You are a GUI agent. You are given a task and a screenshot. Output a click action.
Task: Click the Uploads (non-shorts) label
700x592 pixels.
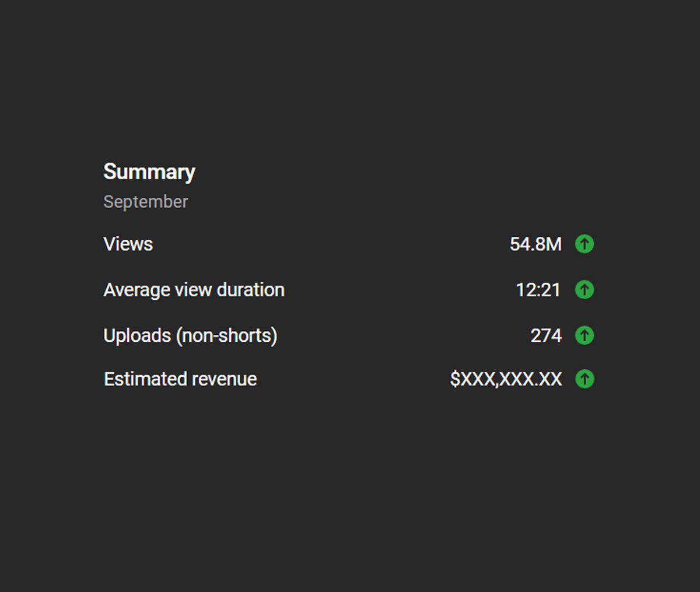pos(191,336)
